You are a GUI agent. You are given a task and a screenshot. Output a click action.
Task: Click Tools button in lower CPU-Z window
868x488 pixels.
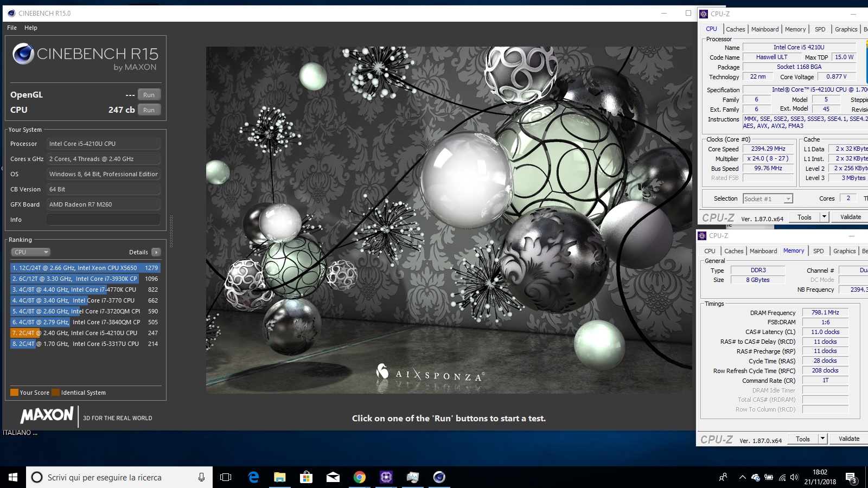point(803,439)
